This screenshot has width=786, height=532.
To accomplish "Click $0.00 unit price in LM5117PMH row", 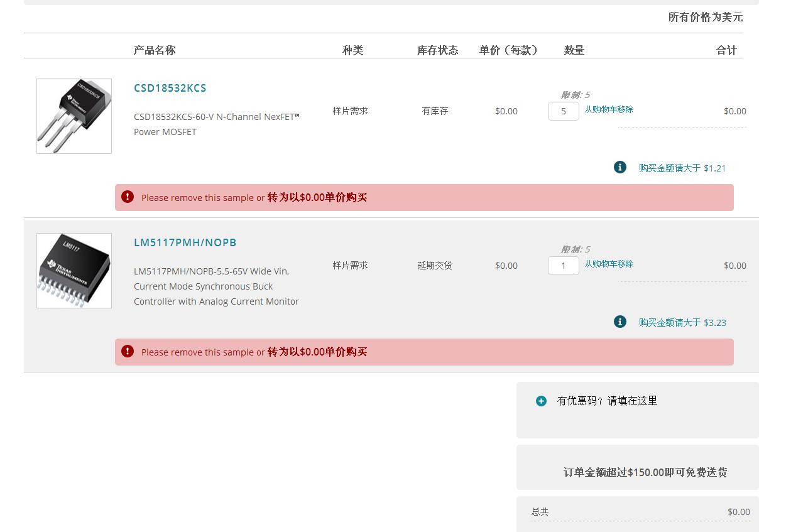I will point(506,266).
